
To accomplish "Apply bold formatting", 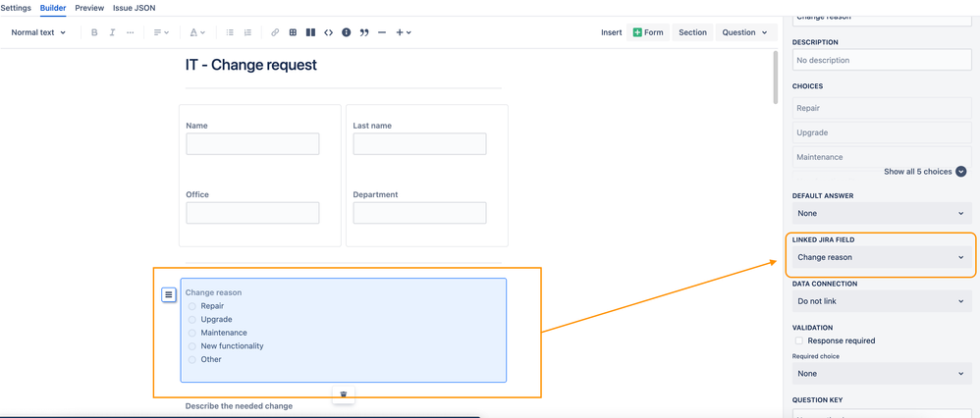I will (94, 32).
